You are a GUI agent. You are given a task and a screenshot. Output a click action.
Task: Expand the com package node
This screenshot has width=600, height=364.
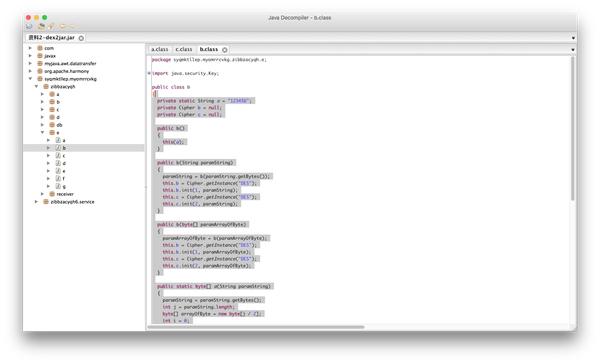pyautogui.click(x=30, y=48)
